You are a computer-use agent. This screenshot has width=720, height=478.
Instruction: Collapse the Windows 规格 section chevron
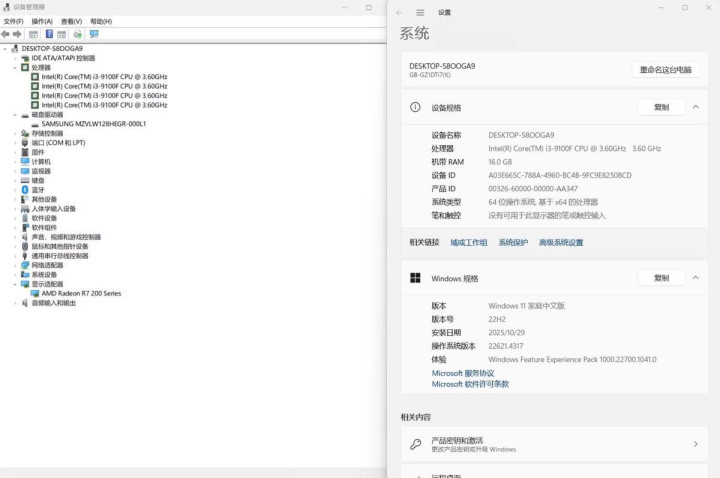(696, 278)
